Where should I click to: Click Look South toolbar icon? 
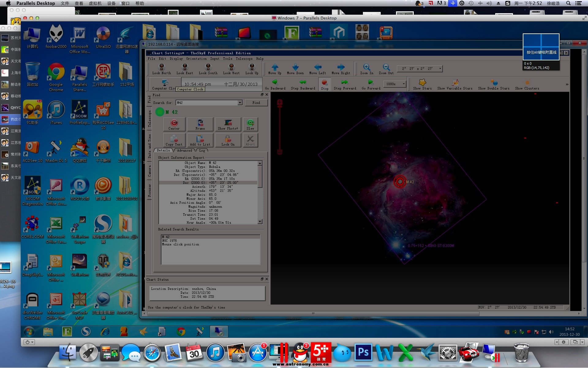pos(208,69)
